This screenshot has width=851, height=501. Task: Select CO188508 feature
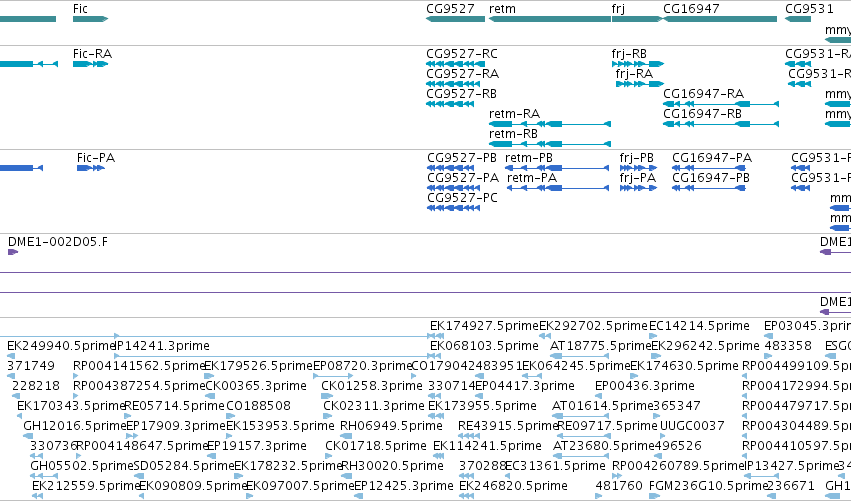(x=258, y=407)
